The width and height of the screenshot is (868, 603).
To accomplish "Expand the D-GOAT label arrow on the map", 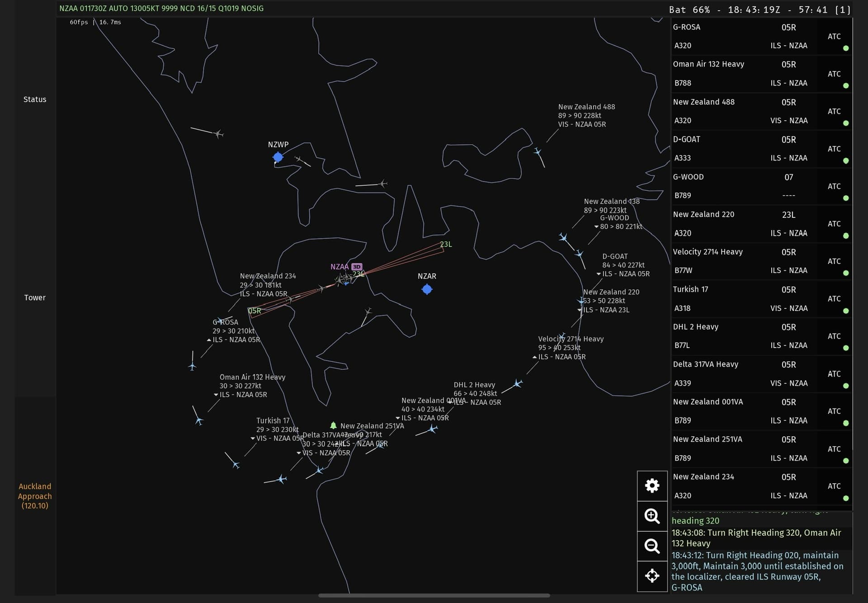I will (599, 274).
